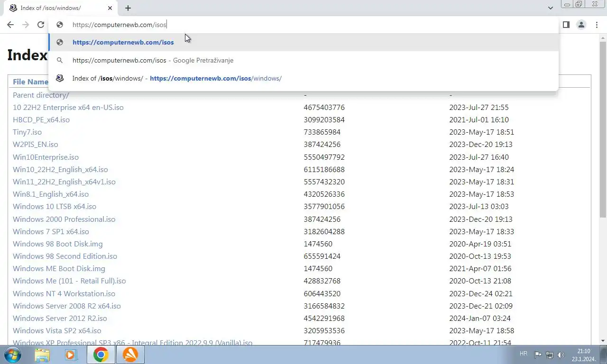Click the Chrome taskbar icon
Screen dimensions: 607x364
coord(101,355)
